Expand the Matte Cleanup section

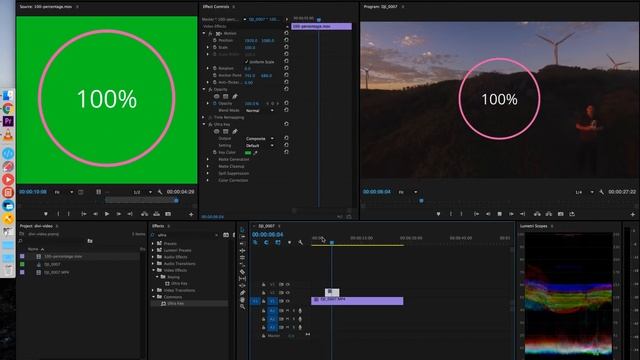point(208,167)
